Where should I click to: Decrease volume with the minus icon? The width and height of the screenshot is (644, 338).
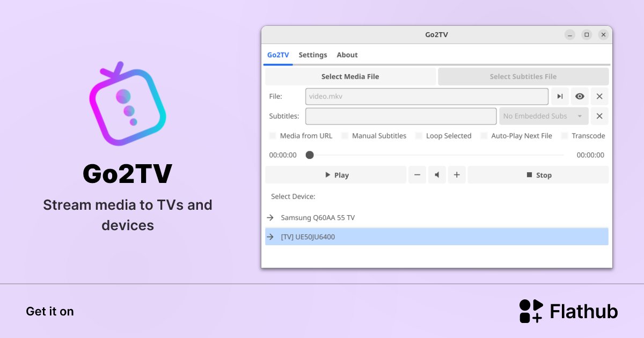(x=418, y=174)
